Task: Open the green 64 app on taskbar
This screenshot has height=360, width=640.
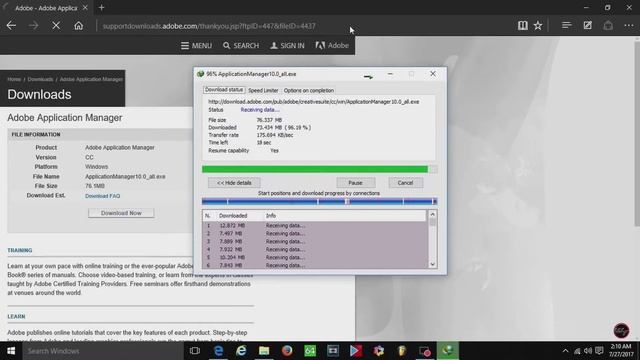Action: (x=310, y=351)
